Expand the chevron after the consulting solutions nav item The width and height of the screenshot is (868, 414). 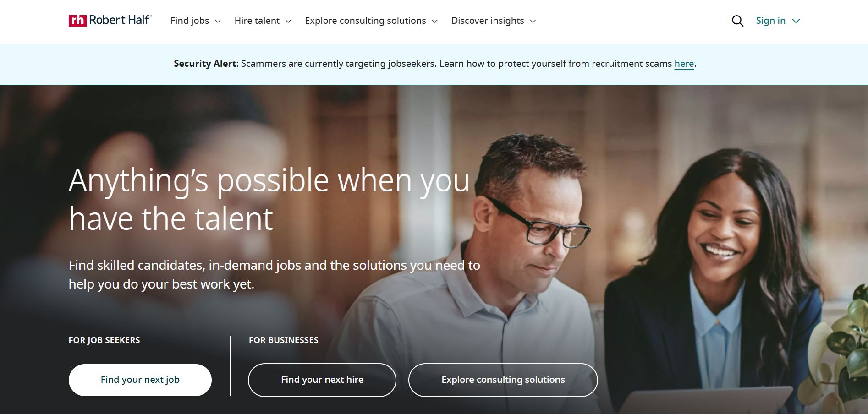pos(435,21)
